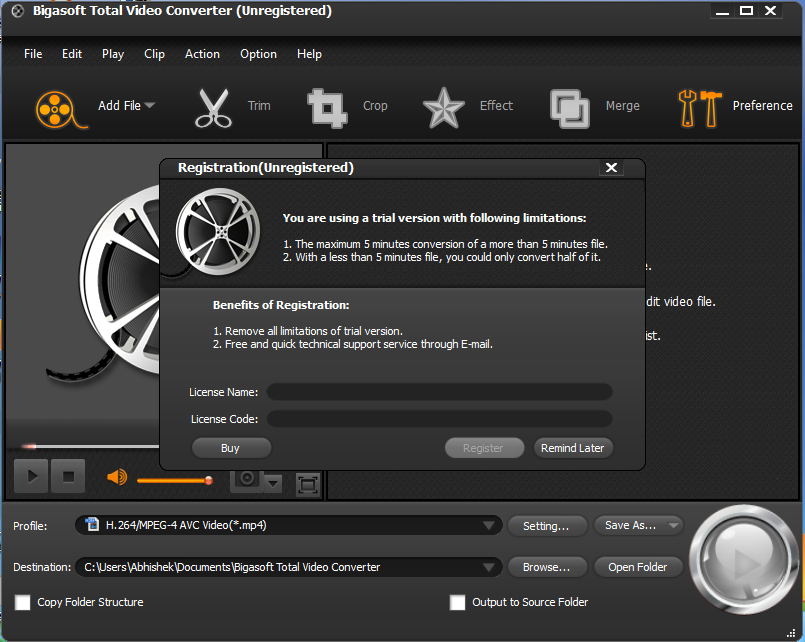Click the Crop toolbar label
The image size is (805, 642).
pyautogui.click(x=375, y=106)
